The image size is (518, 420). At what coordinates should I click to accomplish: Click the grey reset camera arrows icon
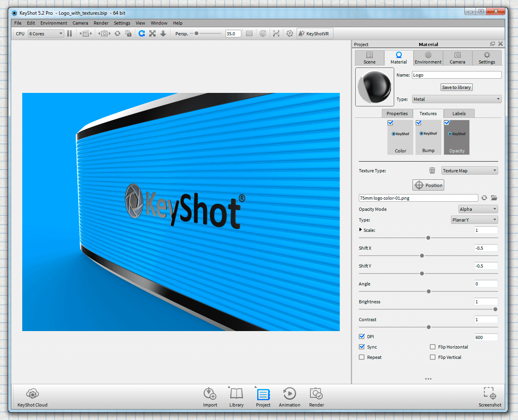click(117, 34)
